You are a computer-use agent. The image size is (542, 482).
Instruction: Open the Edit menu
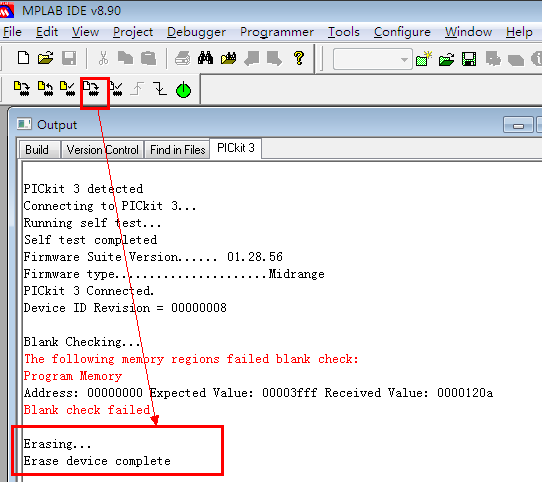coord(47,32)
